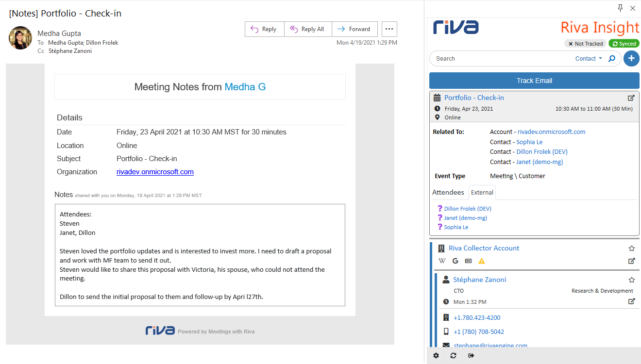Click the blue plus create button
This screenshot has height=364, width=641.
click(631, 59)
